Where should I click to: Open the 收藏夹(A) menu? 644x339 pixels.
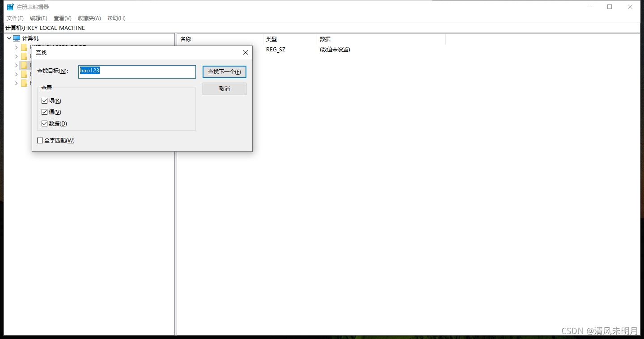(89, 18)
